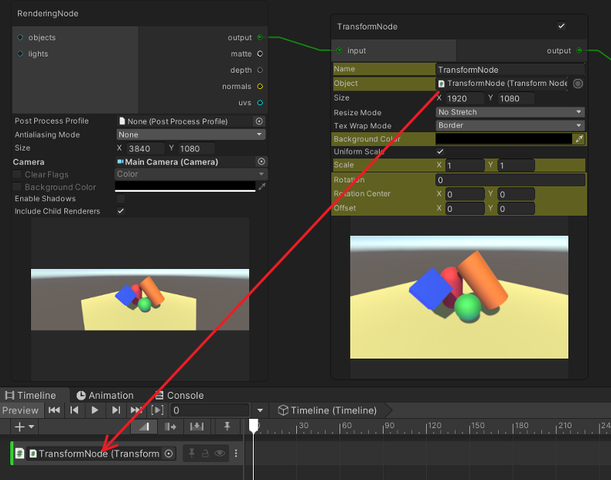Open the TransformNode Object field picker
This screenshot has height=480, width=611.
pyautogui.click(x=578, y=84)
